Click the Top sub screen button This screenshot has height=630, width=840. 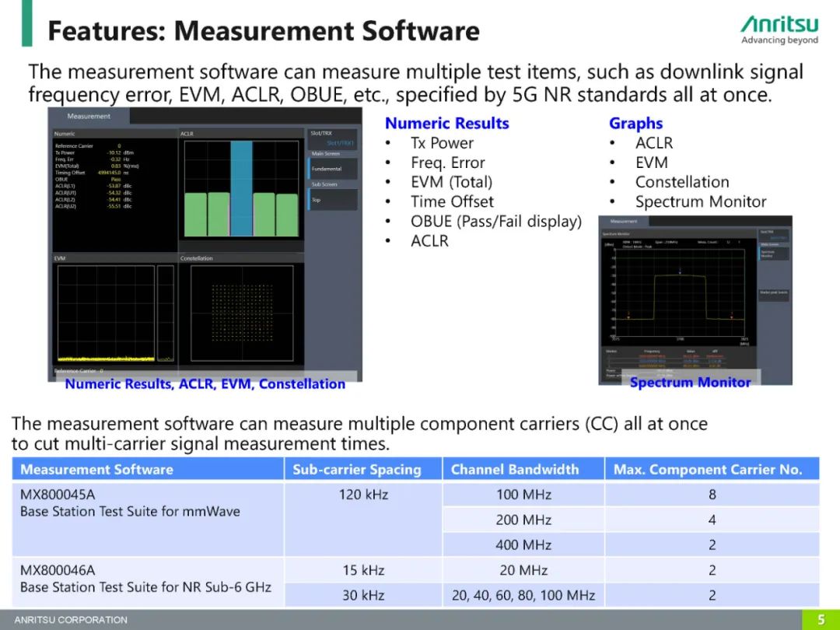coord(333,200)
